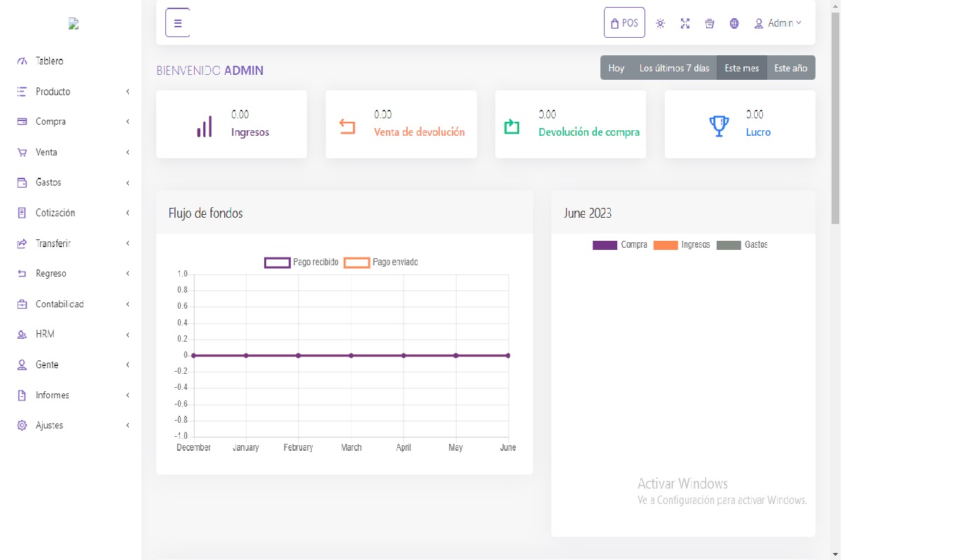The height and width of the screenshot is (560, 957).
Task: Click the Devolución de compra label
Action: 589,132
